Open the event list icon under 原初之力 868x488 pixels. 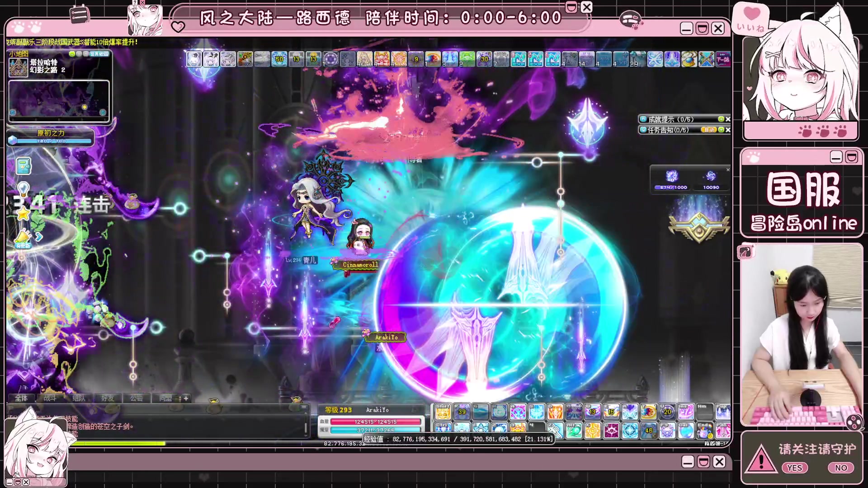24,166
